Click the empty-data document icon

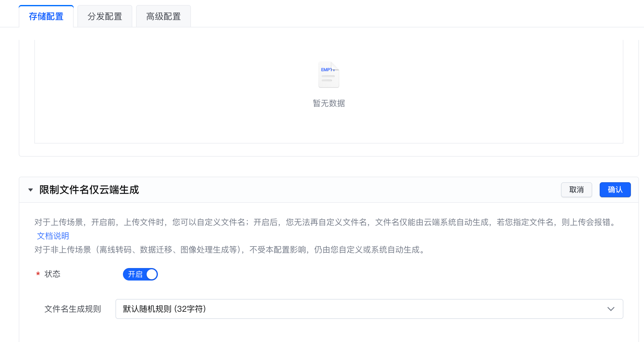coord(329,75)
